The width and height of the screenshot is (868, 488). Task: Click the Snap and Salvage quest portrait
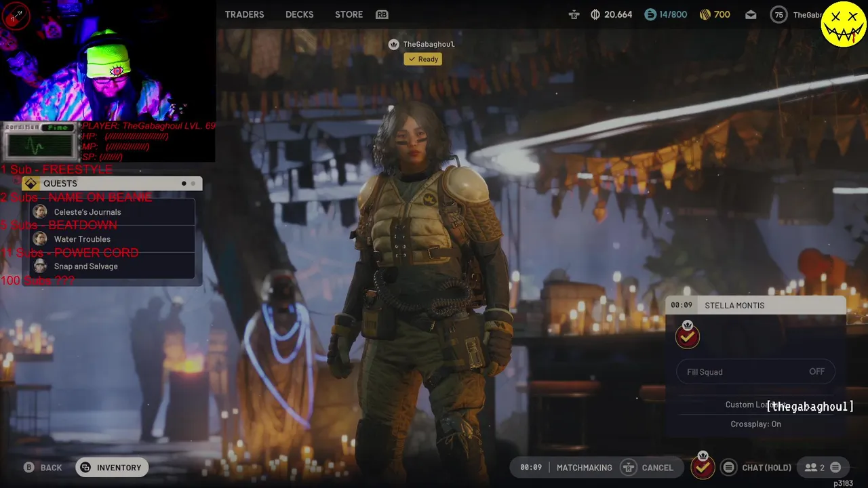coord(40,266)
